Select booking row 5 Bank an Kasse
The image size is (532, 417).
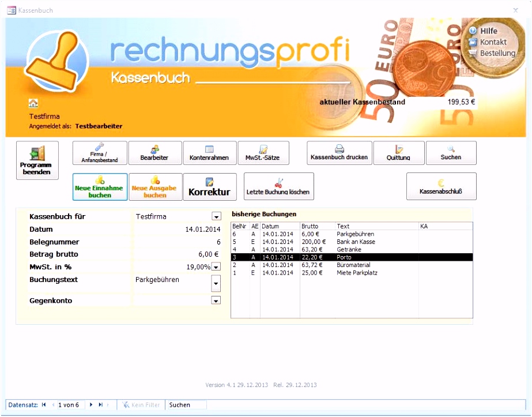(352, 242)
